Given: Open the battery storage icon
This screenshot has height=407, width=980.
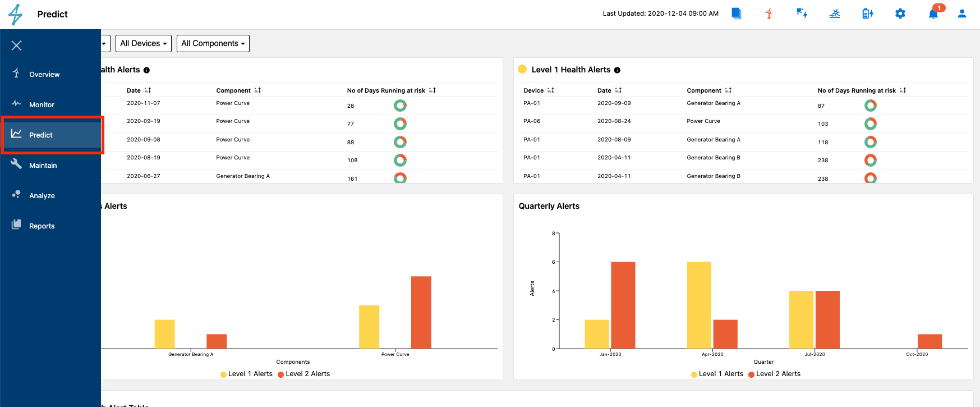Looking at the screenshot, I should click(867, 13).
